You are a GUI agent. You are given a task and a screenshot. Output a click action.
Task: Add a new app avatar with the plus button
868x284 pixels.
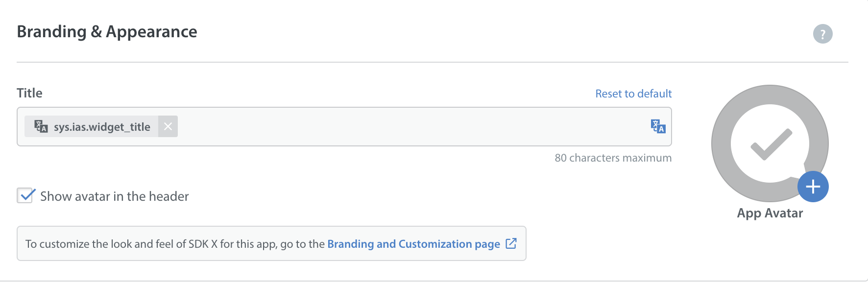click(x=813, y=187)
